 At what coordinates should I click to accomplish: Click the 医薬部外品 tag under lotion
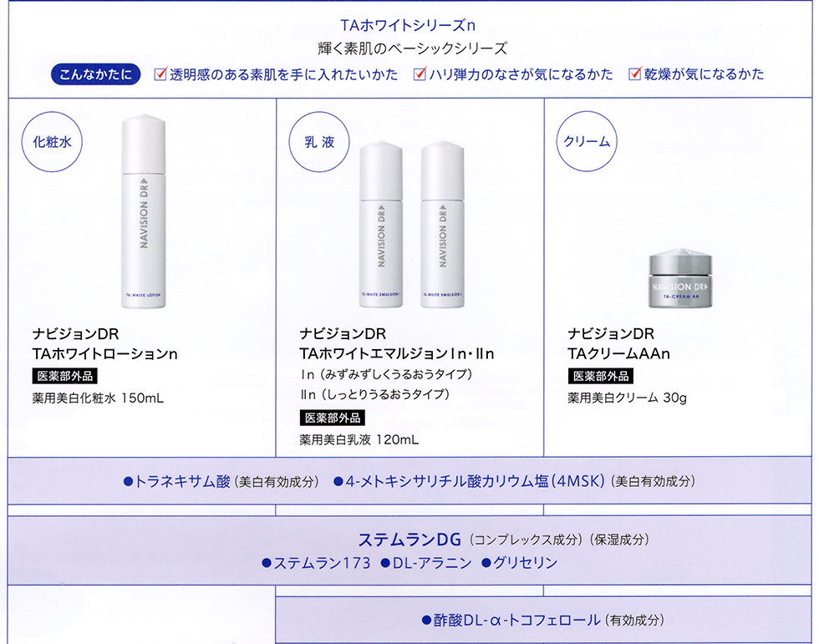click(65, 376)
